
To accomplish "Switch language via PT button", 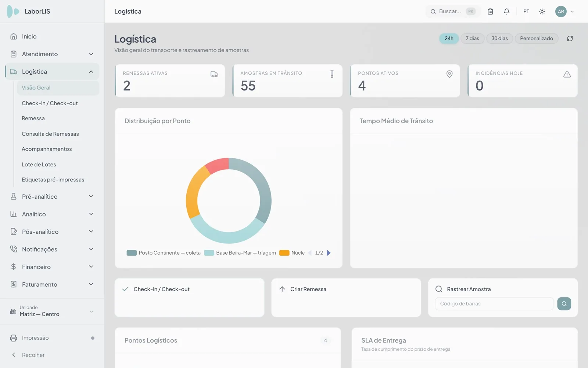I will pyautogui.click(x=526, y=11).
